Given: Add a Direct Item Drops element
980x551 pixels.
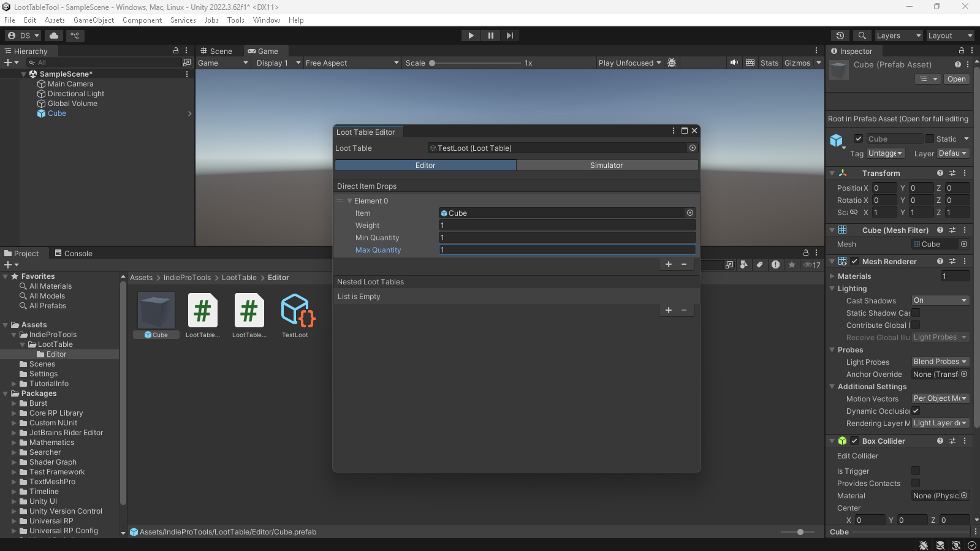Looking at the screenshot, I should point(669,264).
